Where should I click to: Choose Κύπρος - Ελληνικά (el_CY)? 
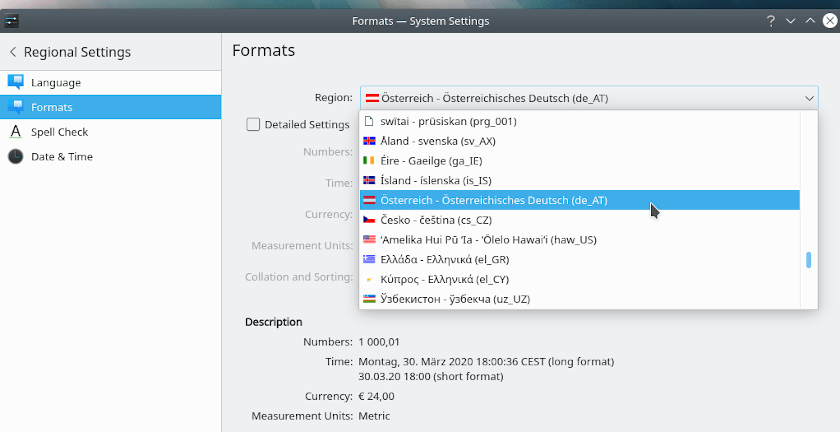click(x=580, y=279)
